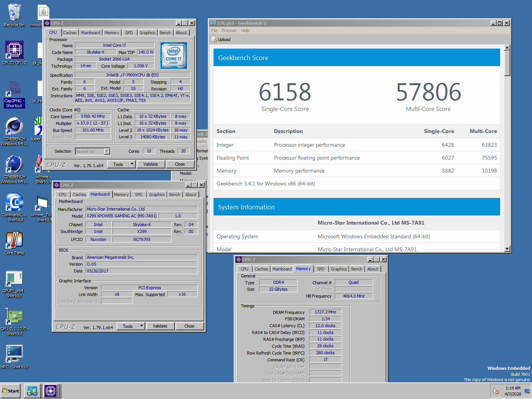Open the Core Temp desktop icon
This screenshot has height=399, width=532.
(14, 243)
